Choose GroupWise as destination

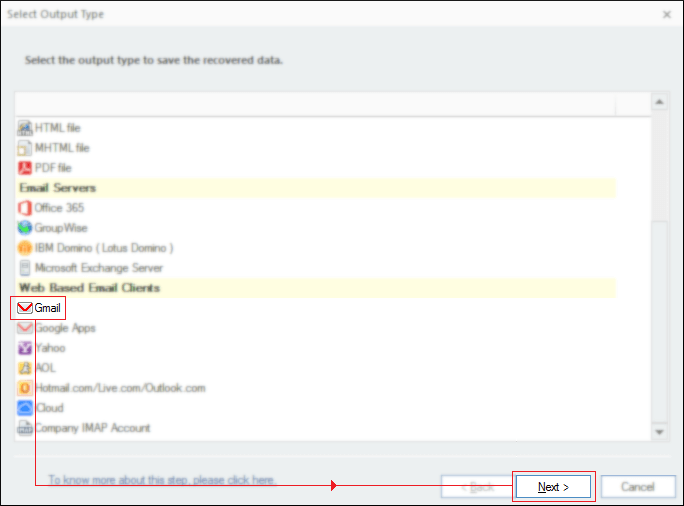(x=61, y=228)
